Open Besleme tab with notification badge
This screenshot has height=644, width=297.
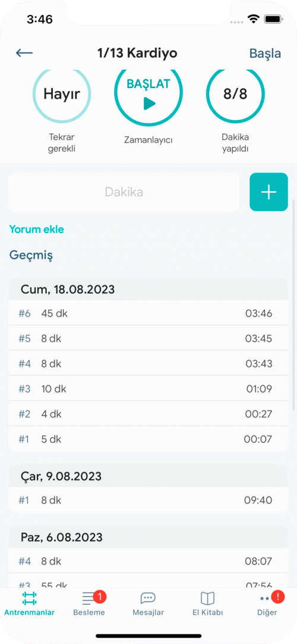[89, 604]
